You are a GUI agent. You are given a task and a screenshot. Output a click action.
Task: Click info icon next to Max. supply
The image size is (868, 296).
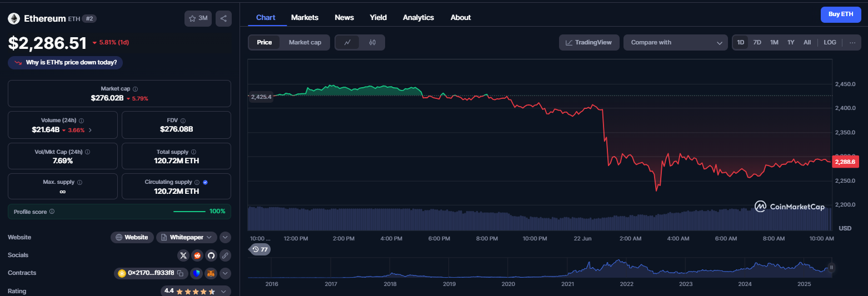[x=79, y=182]
